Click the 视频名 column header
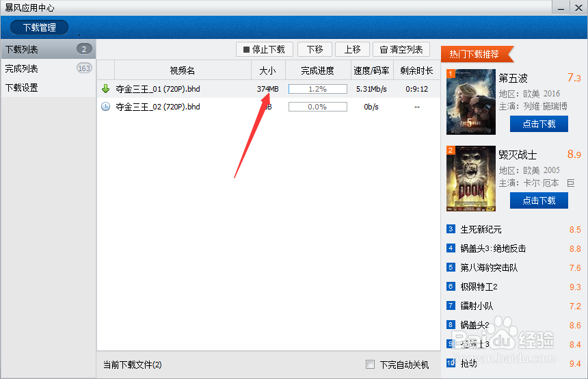 click(x=183, y=70)
